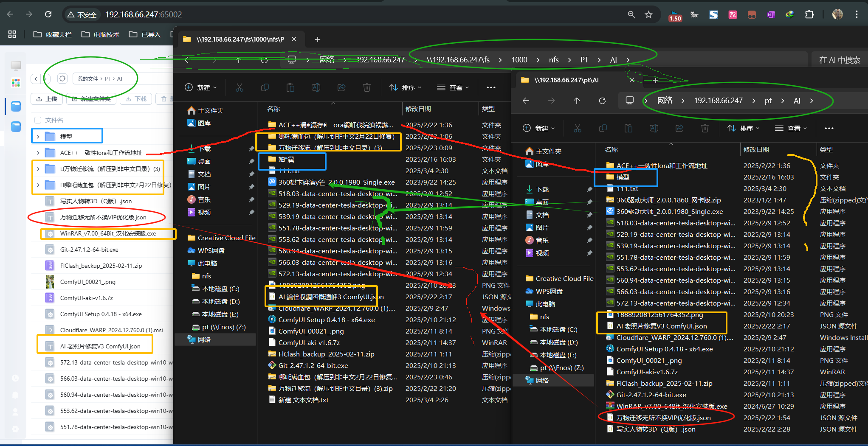The height and width of the screenshot is (446, 868).
Task: Sort by 修改日期 column in right Explorer
Action: pos(756,149)
